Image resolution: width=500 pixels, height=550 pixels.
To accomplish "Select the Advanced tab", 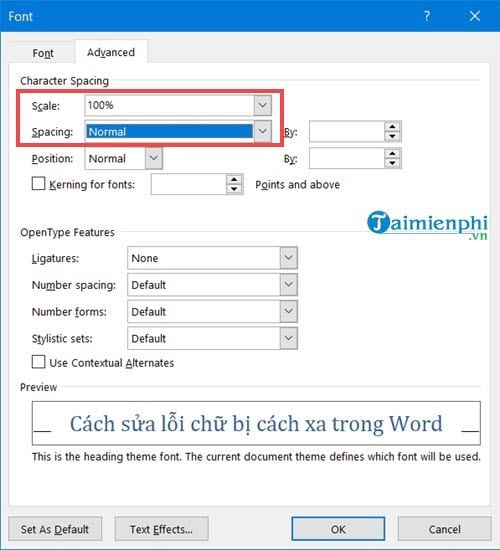I will (x=111, y=52).
